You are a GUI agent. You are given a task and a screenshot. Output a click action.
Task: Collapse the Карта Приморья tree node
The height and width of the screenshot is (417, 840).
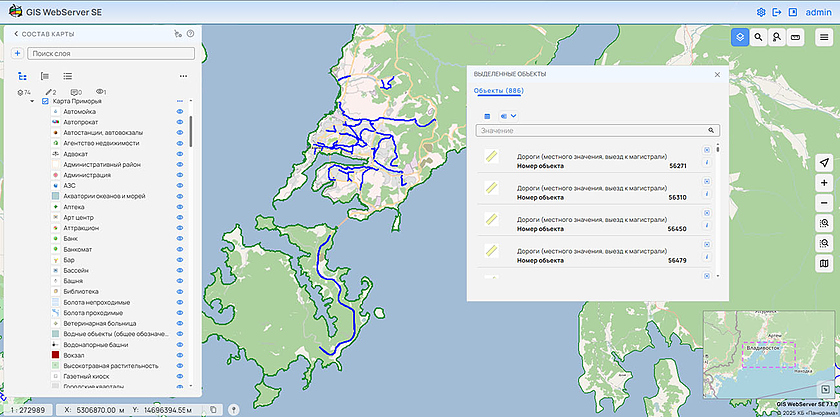pos(32,101)
